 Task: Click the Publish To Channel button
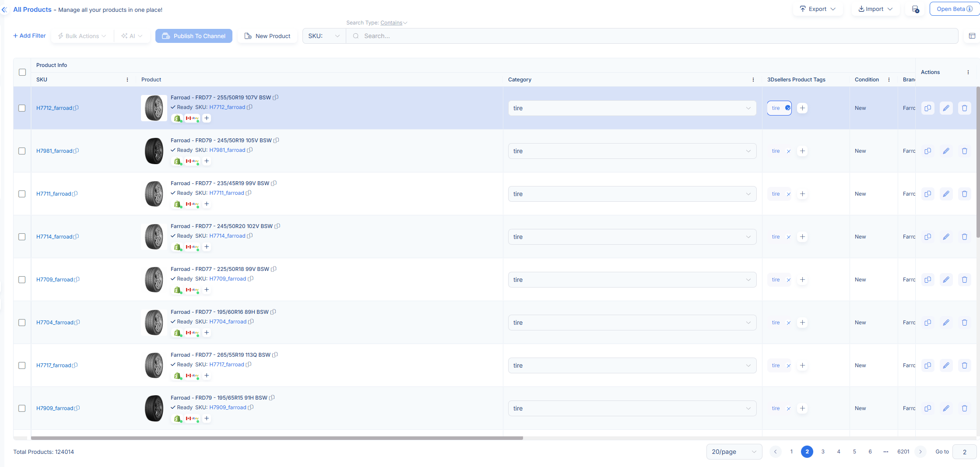click(x=193, y=36)
